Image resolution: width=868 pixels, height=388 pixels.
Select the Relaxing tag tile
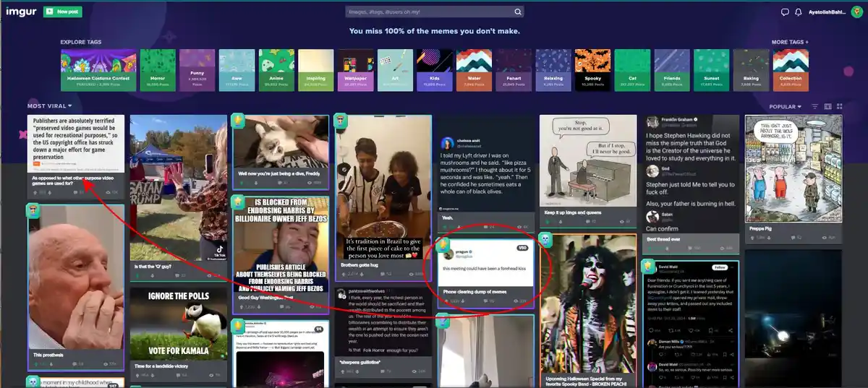point(553,70)
